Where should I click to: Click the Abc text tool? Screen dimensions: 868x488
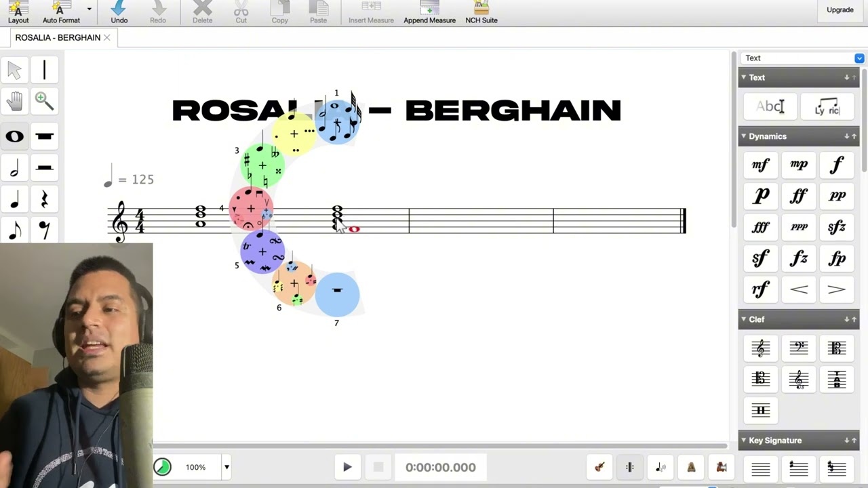tap(770, 106)
